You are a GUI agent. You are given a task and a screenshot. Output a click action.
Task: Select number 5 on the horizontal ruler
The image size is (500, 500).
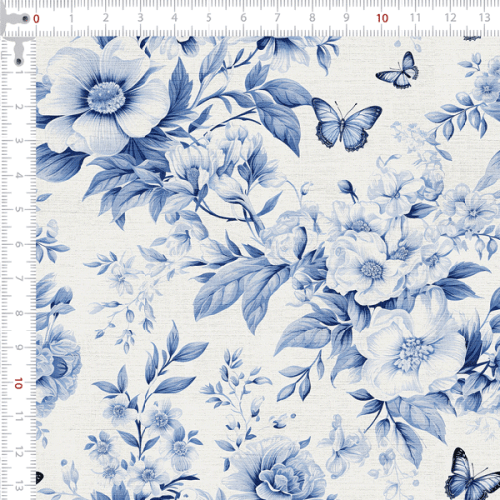click(209, 18)
